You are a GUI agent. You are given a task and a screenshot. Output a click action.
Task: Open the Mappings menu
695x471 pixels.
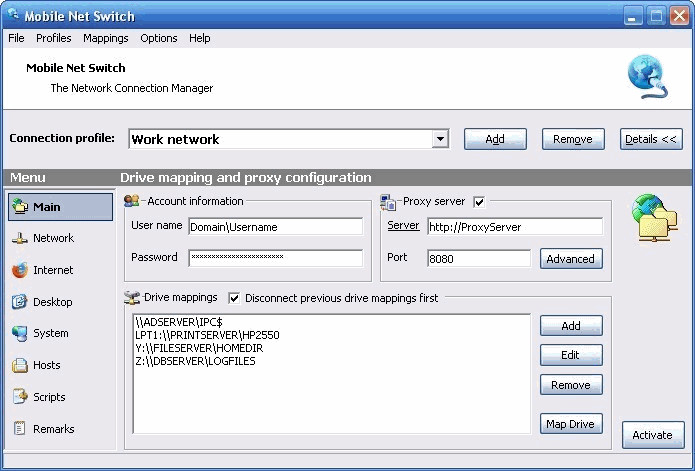[x=105, y=38]
